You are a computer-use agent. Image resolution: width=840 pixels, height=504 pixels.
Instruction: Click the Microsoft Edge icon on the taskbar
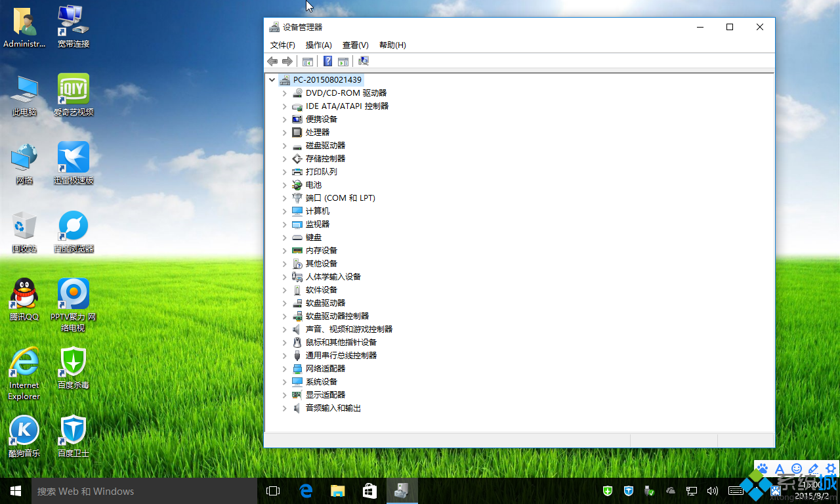click(x=305, y=490)
